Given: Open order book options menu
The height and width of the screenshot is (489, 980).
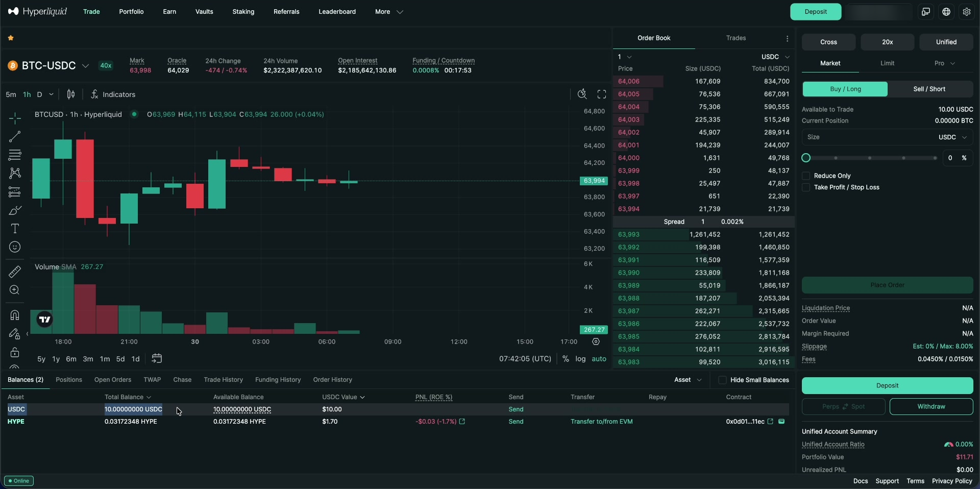Looking at the screenshot, I should 788,38.
